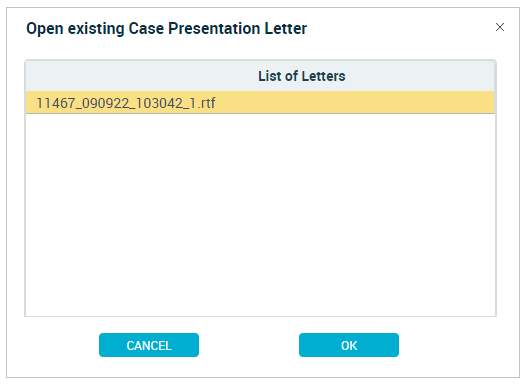Dismiss the dialog with the X icon

click(x=500, y=27)
